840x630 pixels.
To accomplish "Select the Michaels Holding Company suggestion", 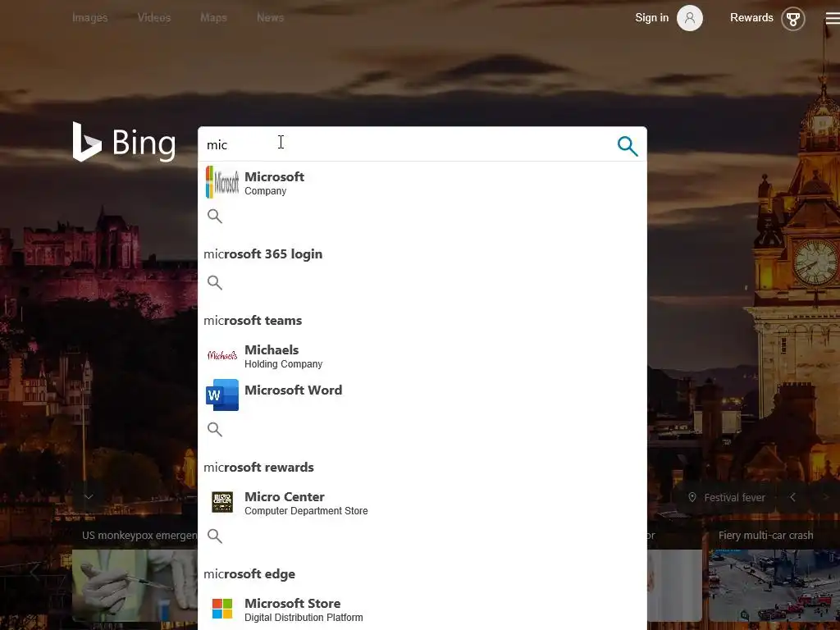I will pos(283,356).
